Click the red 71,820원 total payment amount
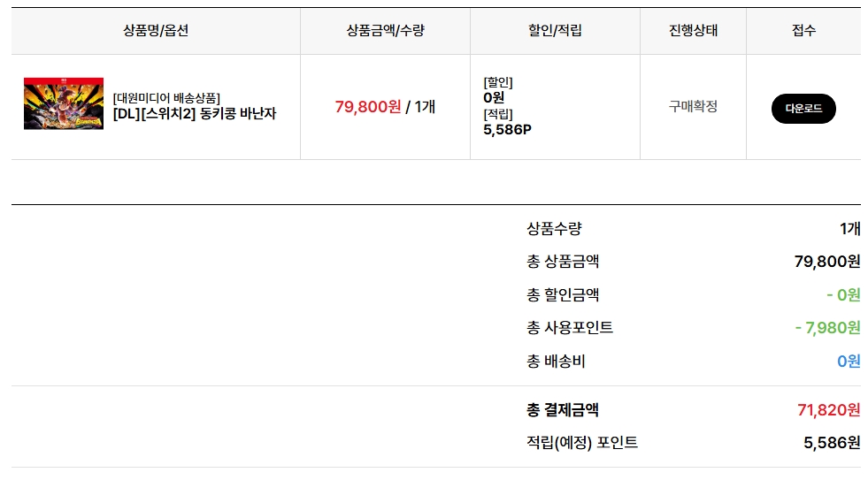 point(829,410)
